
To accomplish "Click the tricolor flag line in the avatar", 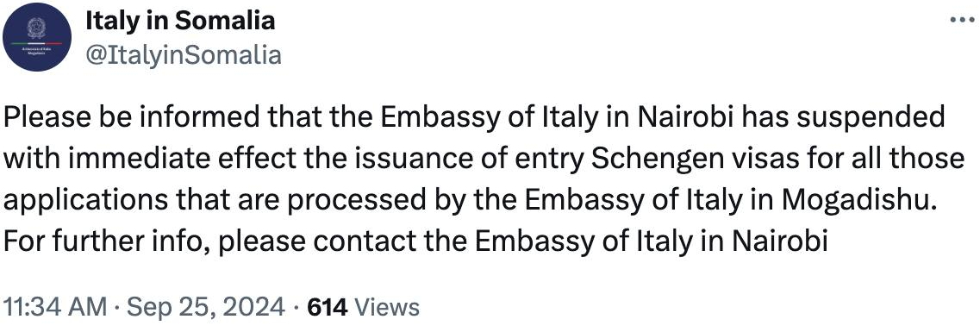I will pos(37,43).
